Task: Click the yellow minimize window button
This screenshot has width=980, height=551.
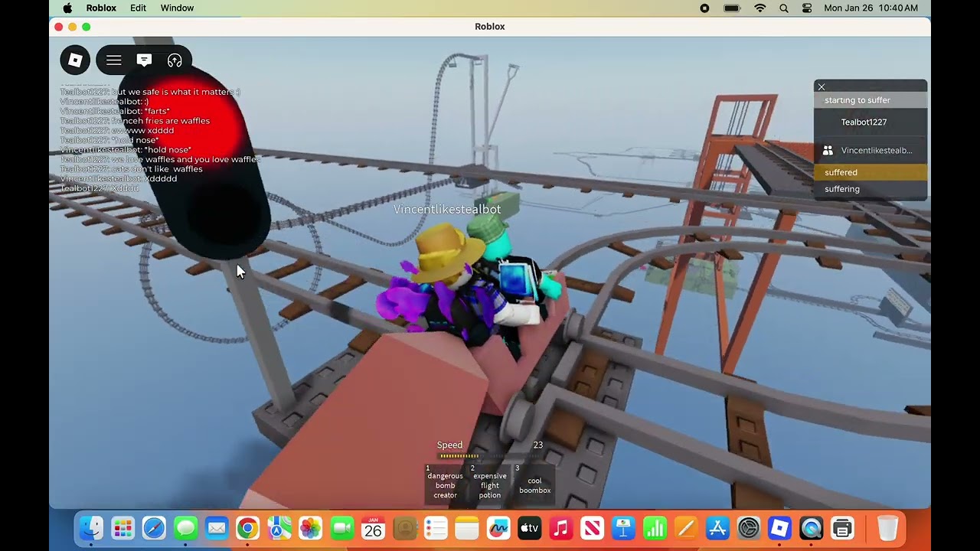Action: [73, 27]
